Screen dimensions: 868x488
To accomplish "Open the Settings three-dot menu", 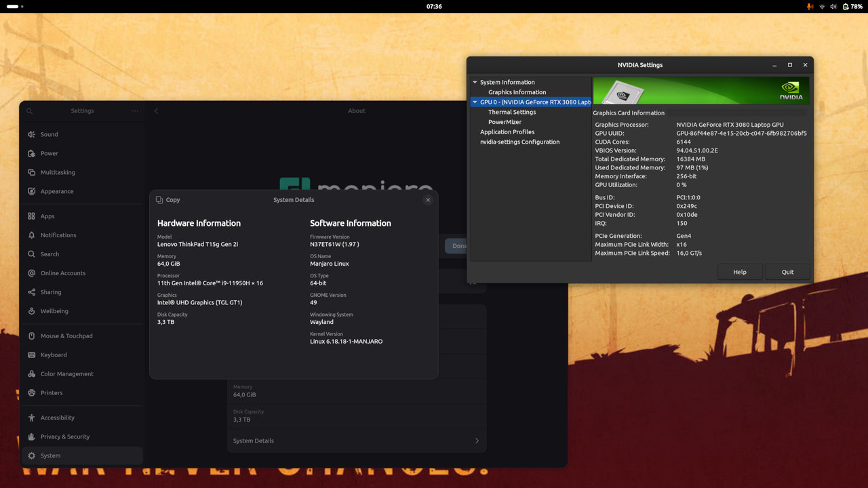I will 135,111.
